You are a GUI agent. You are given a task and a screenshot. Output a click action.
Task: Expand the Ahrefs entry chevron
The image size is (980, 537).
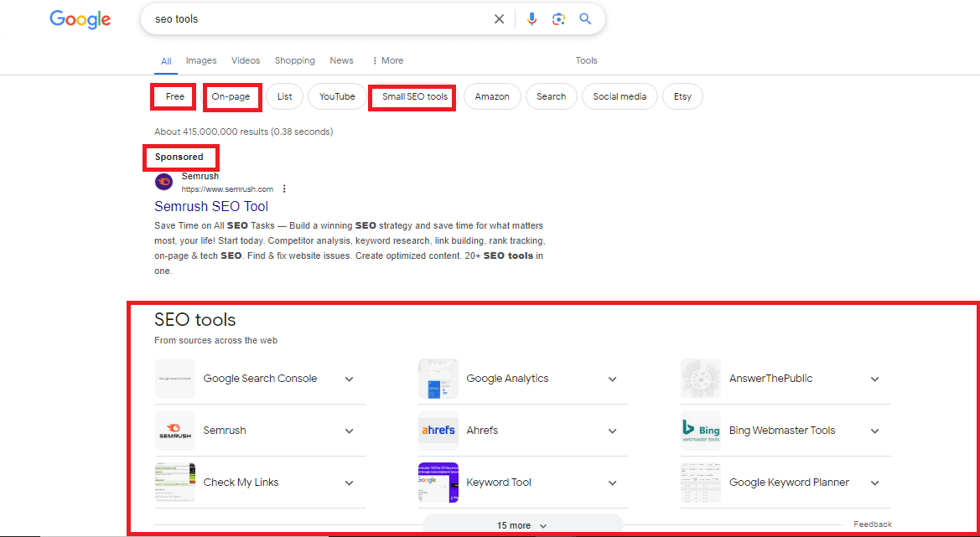(x=613, y=431)
